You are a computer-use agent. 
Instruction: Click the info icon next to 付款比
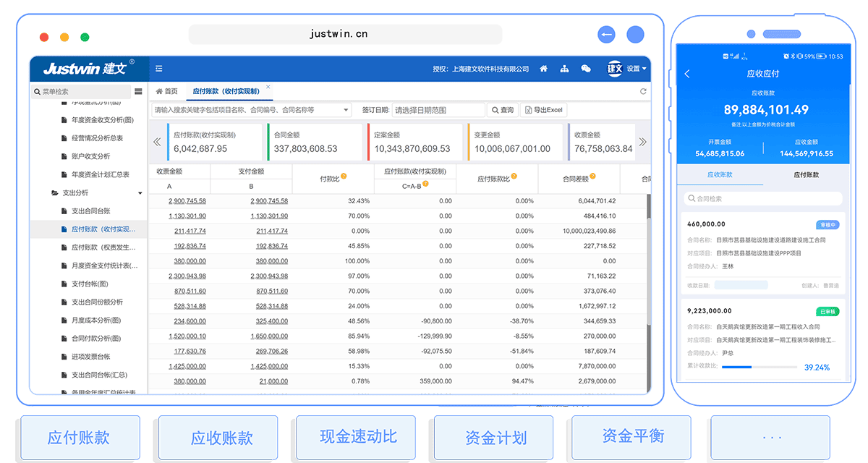click(344, 176)
